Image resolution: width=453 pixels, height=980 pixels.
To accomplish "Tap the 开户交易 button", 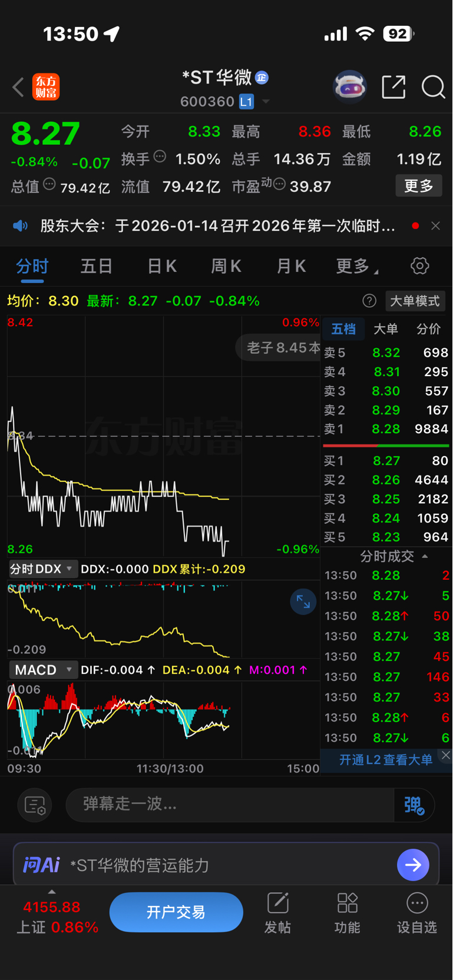I will point(176,912).
